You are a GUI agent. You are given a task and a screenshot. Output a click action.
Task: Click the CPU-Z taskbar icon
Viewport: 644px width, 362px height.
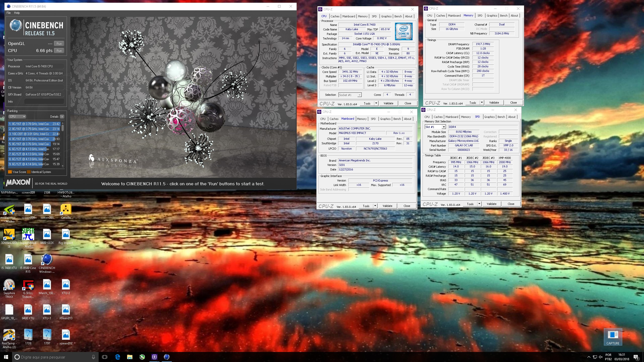pos(154,357)
